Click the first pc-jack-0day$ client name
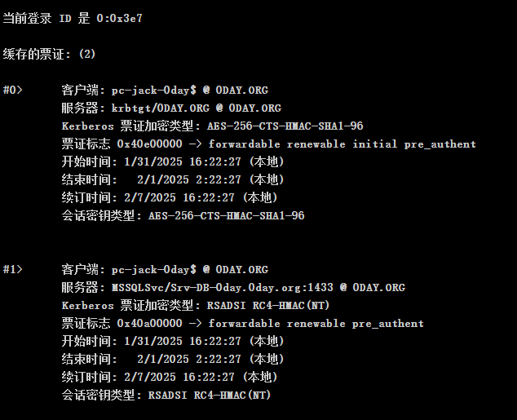 pyautogui.click(x=153, y=90)
